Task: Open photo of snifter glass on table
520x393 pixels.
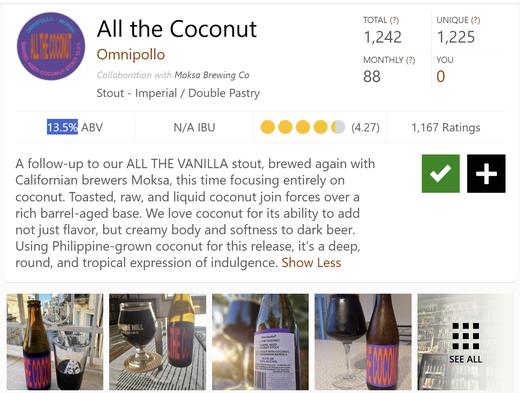Action: (157, 342)
